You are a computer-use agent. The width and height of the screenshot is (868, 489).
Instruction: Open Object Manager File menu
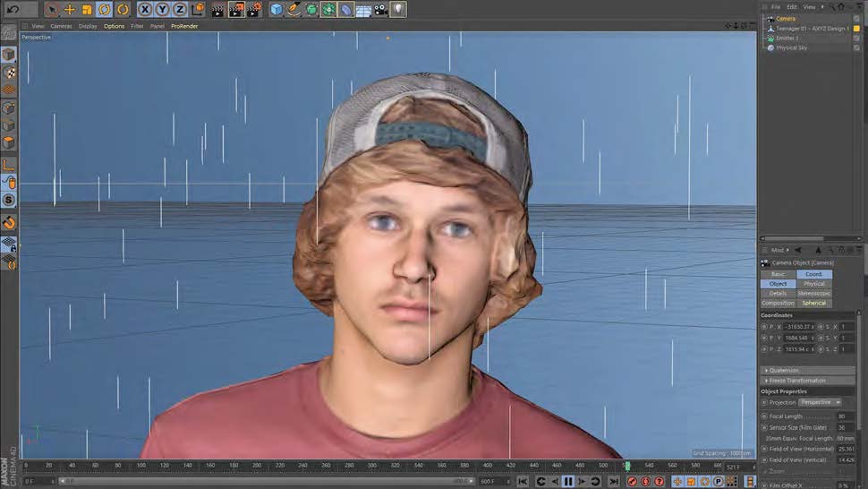pos(776,6)
